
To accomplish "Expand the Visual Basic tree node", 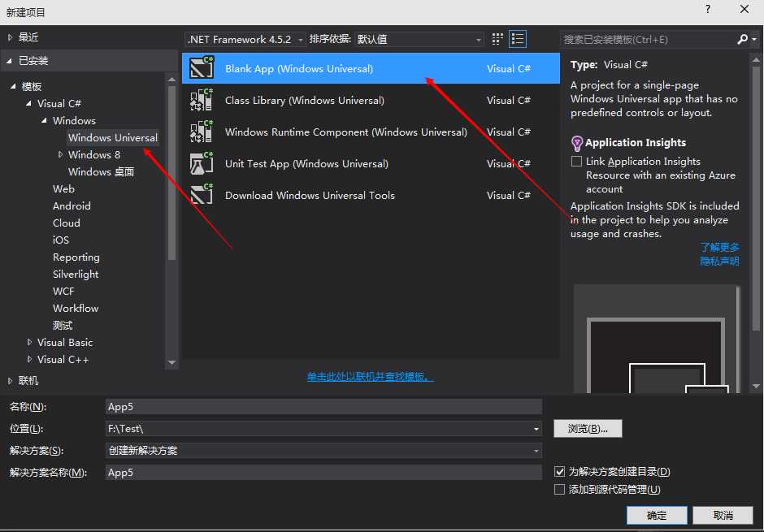I will (x=29, y=342).
